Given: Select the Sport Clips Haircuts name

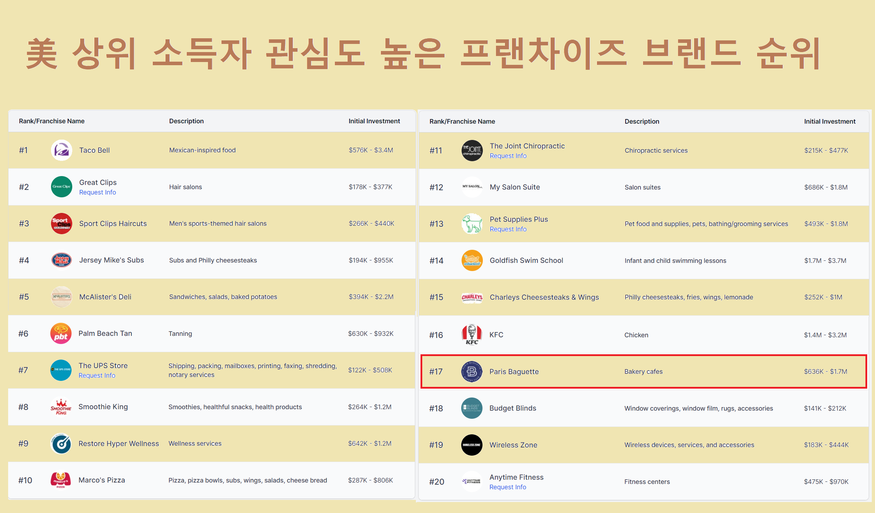Looking at the screenshot, I should click(x=113, y=223).
